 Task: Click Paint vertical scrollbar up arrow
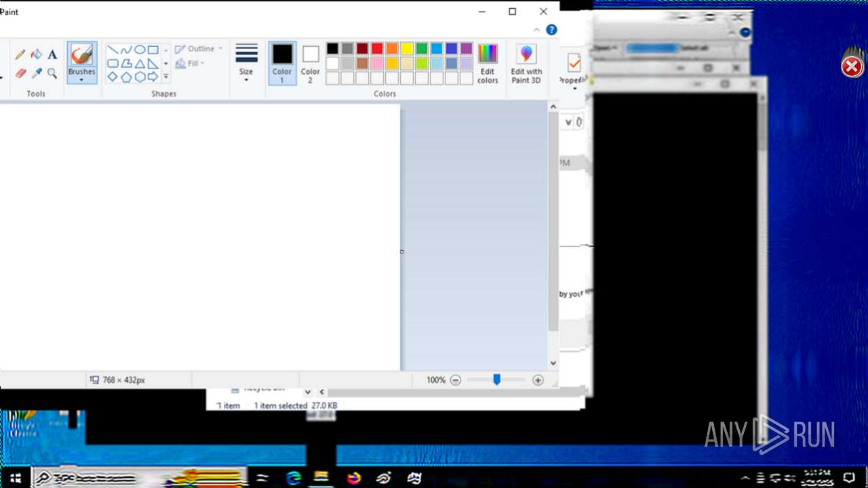click(553, 107)
